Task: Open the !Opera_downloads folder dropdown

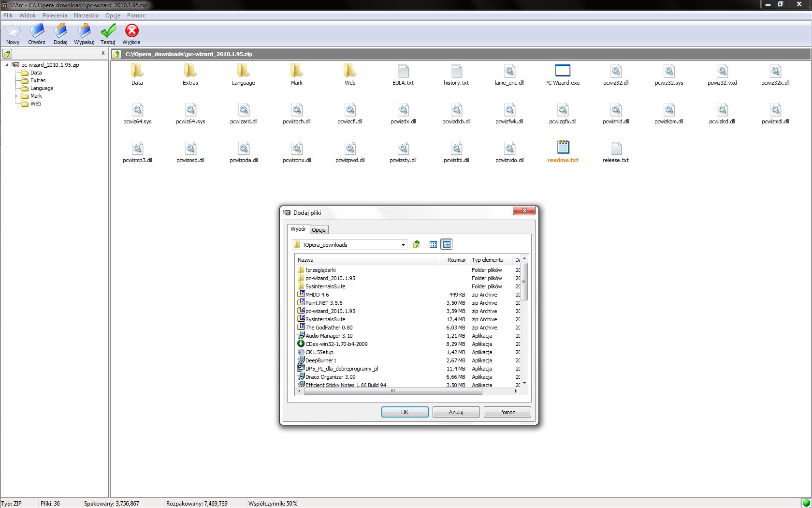Action: pos(403,245)
